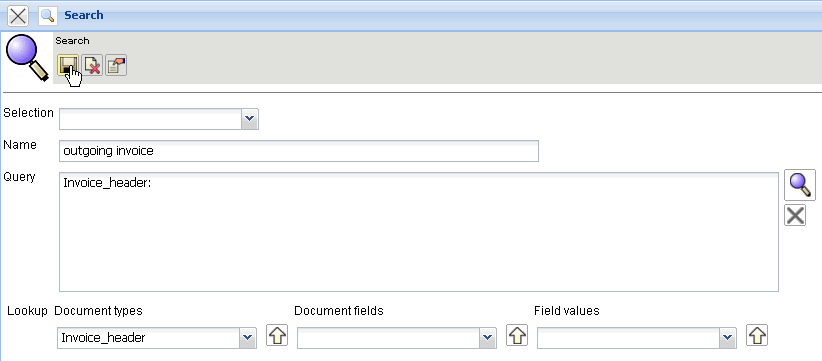Run the query with the magnifier button
Image resolution: width=822 pixels, height=361 pixels.
pos(799,185)
